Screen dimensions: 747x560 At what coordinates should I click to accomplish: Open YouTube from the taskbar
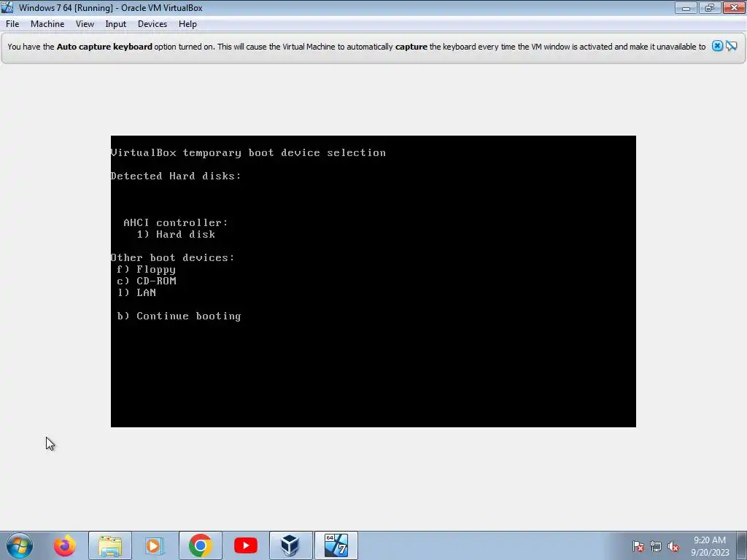tap(245, 545)
